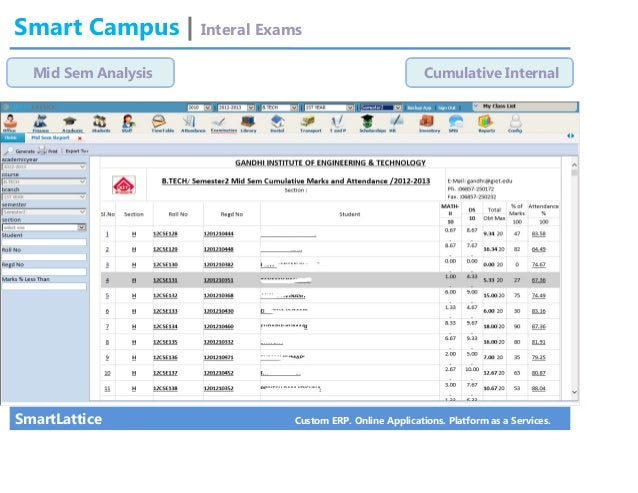
Task: Click the Sign Out link
Action: [447, 108]
